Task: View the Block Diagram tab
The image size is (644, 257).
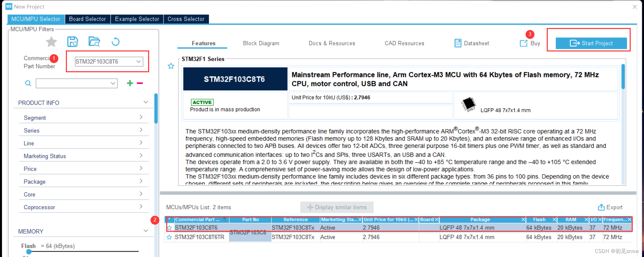Action: point(261,43)
